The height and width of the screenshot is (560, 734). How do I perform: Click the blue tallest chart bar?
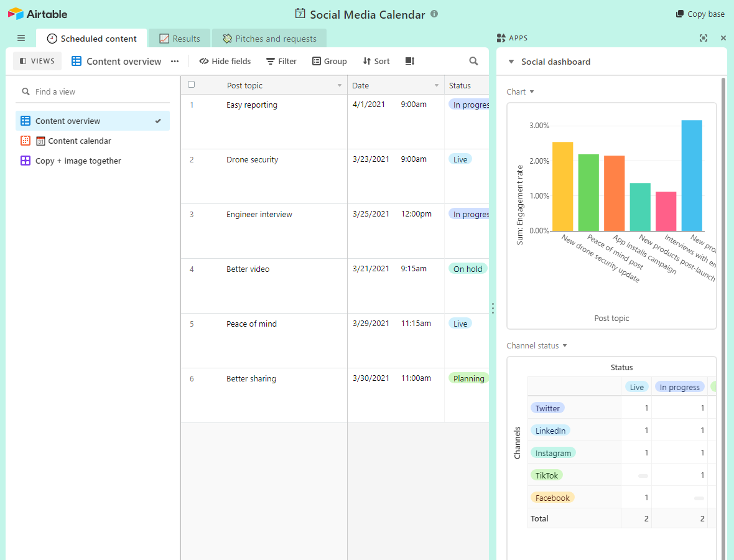pos(692,175)
